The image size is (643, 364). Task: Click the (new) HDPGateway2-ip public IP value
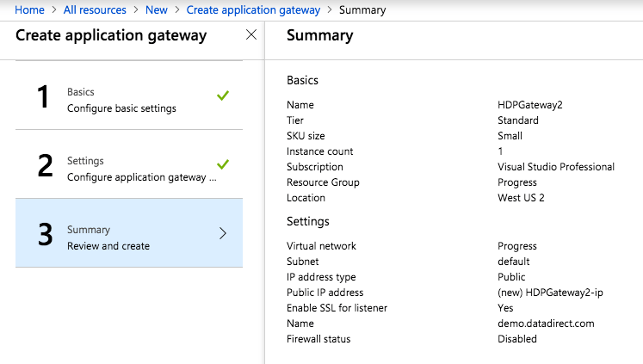550,293
